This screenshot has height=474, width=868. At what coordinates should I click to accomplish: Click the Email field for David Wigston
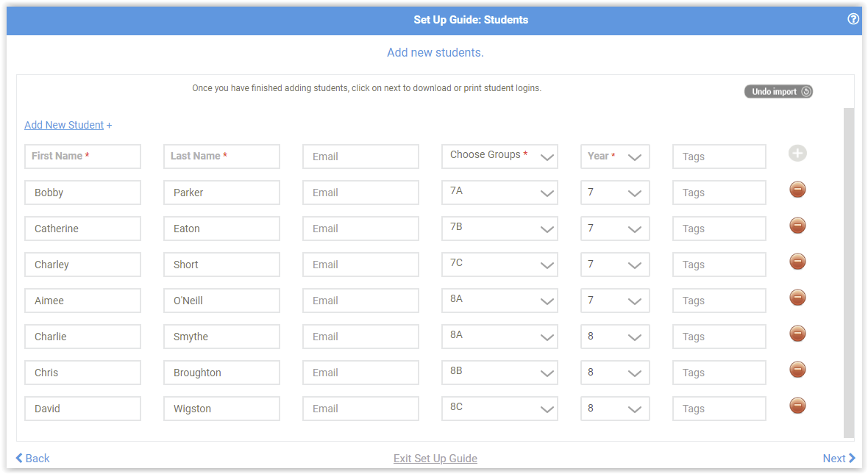pyautogui.click(x=360, y=408)
